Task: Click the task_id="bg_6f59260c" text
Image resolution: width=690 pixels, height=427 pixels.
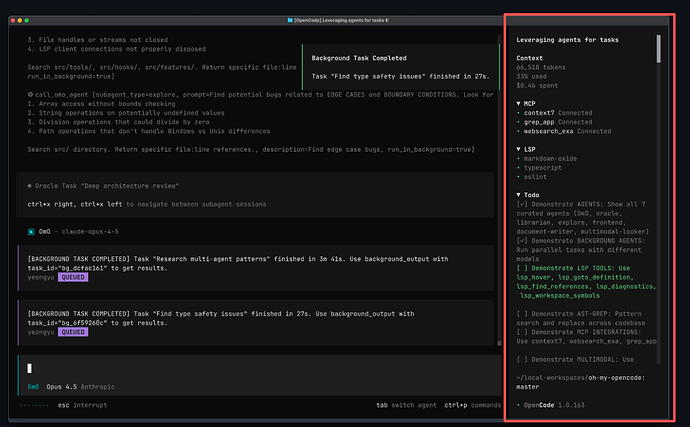Action: pyautogui.click(x=67, y=323)
